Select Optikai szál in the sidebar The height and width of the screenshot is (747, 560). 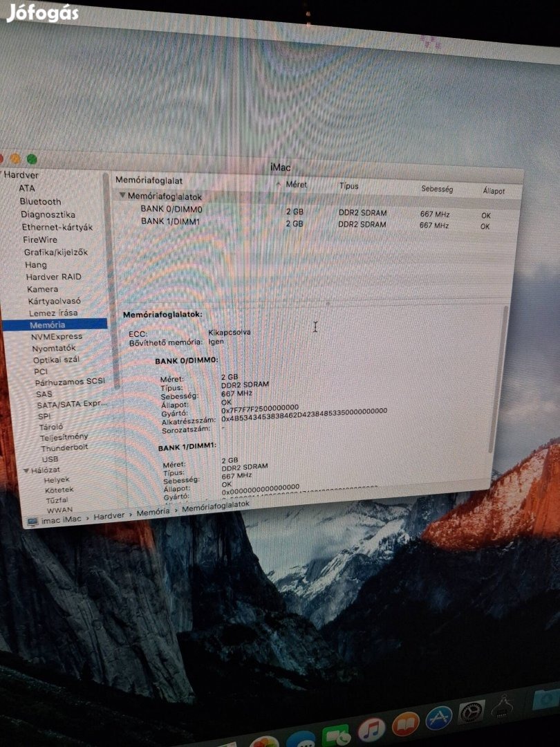coord(56,360)
